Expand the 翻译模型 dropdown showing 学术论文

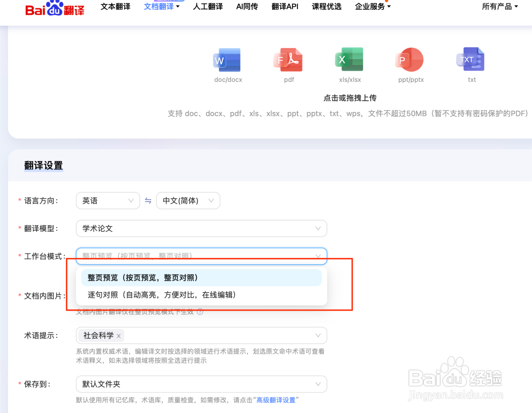(201, 228)
